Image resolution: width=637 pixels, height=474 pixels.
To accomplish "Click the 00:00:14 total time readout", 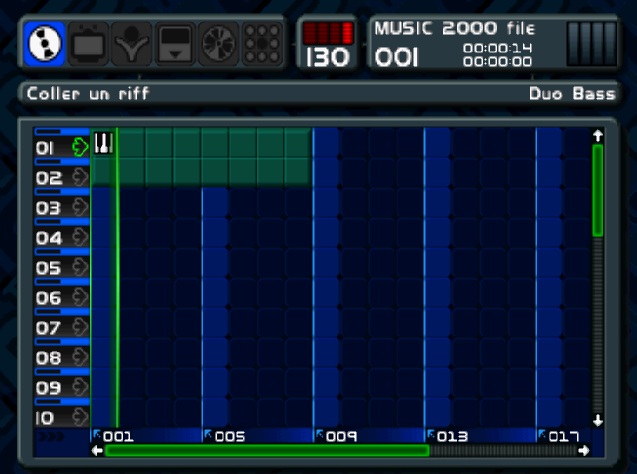I will pos(497,48).
